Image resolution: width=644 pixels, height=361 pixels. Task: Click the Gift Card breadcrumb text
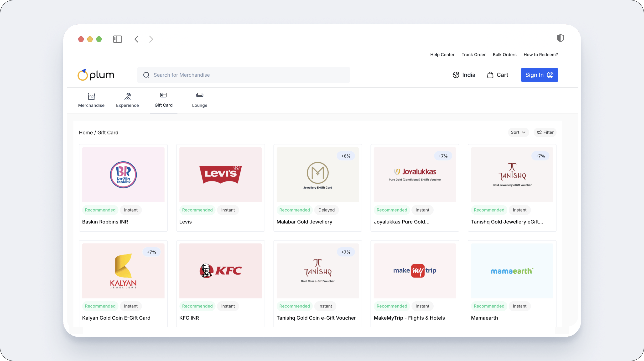pyautogui.click(x=108, y=133)
